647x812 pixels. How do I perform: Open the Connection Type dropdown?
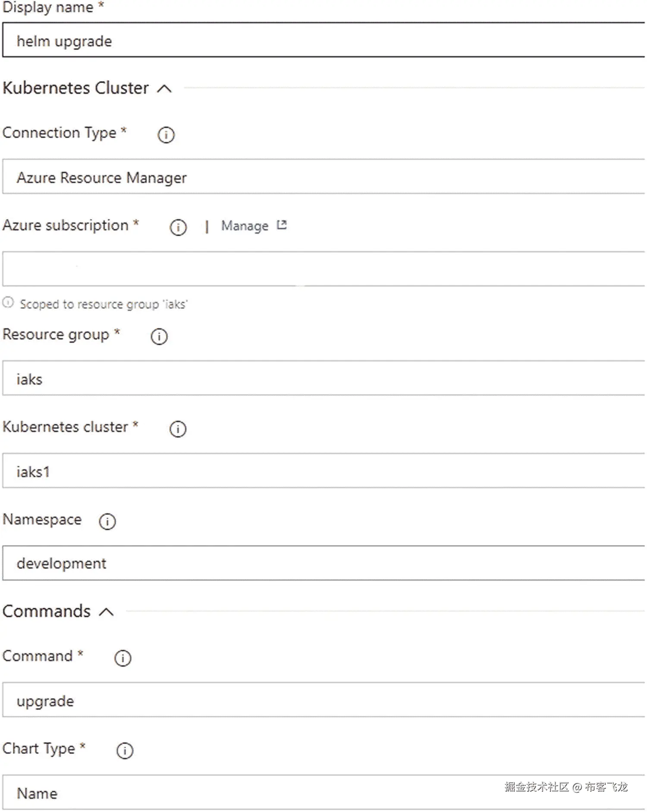323,177
